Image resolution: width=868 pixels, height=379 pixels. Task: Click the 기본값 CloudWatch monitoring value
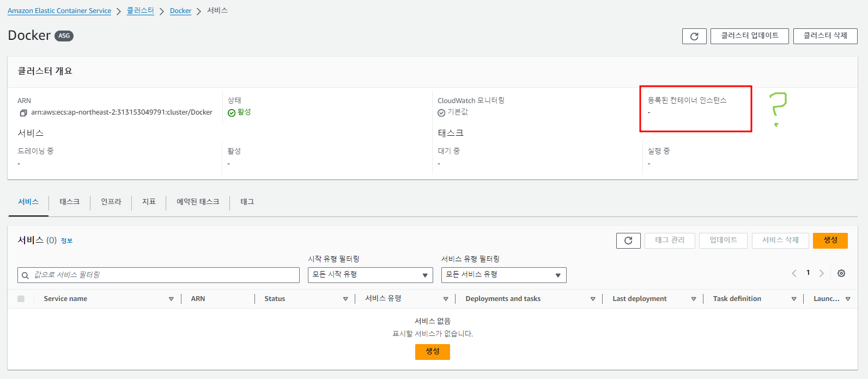tap(458, 112)
